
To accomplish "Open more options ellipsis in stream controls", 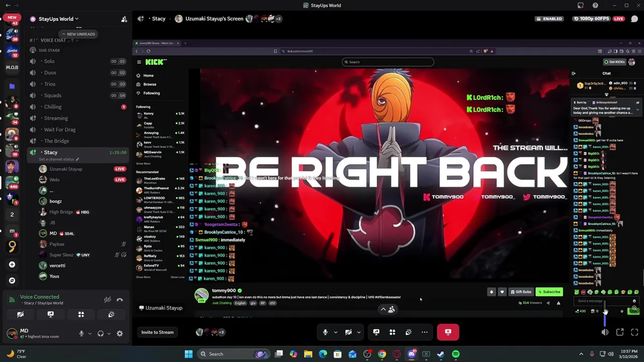I will click(x=425, y=332).
